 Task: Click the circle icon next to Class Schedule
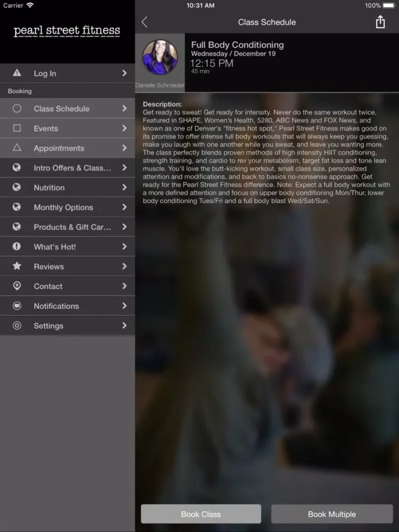coord(16,109)
